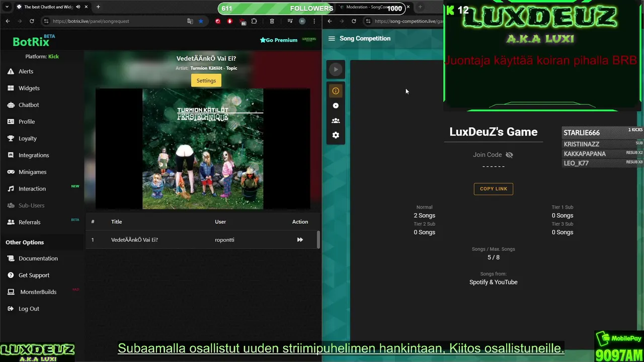The width and height of the screenshot is (644, 362).
Task: Click the yellow Settings button
Action: [206, 80]
